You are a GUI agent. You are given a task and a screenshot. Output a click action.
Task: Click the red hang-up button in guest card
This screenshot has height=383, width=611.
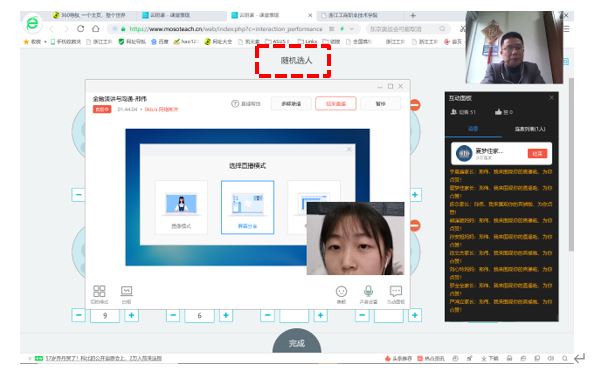[537, 154]
